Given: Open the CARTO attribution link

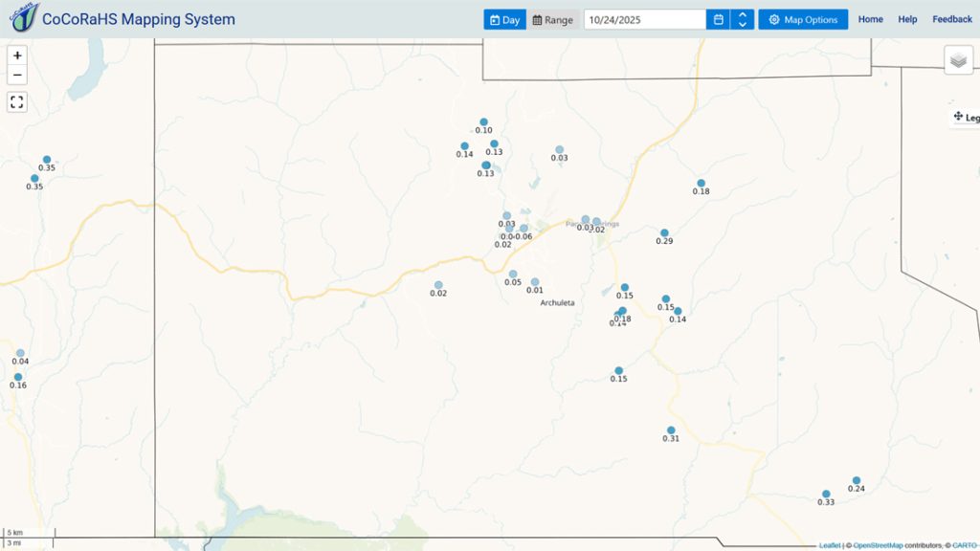Looking at the screenshot, I should 964,545.
